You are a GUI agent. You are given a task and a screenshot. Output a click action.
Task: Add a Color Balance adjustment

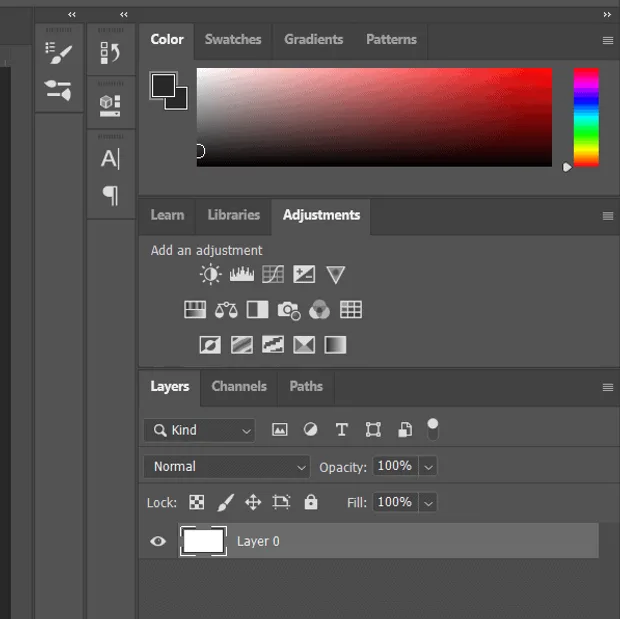[226, 310]
